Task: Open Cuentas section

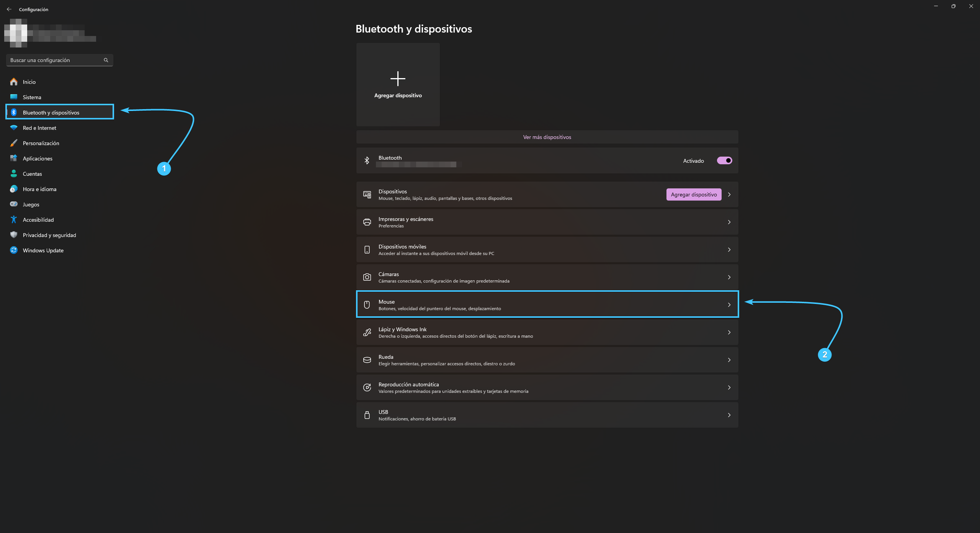Action: 60,173
